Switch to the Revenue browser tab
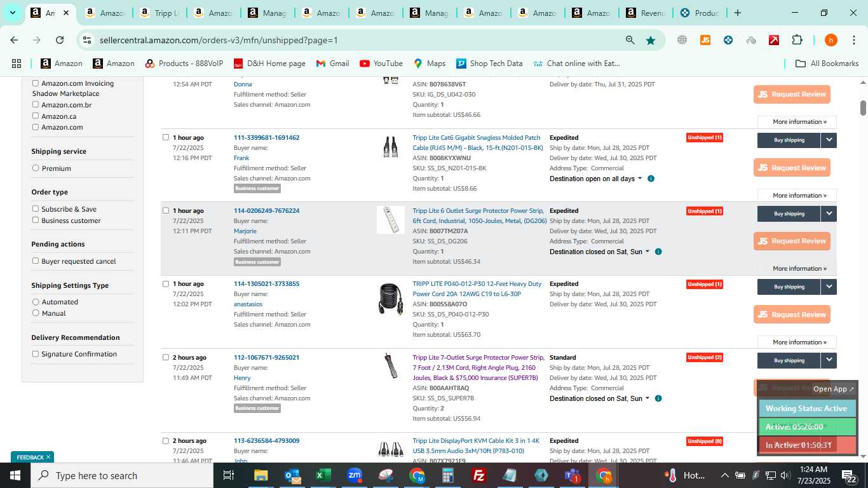Screen dimensions: 868x488 tap(647, 13)
